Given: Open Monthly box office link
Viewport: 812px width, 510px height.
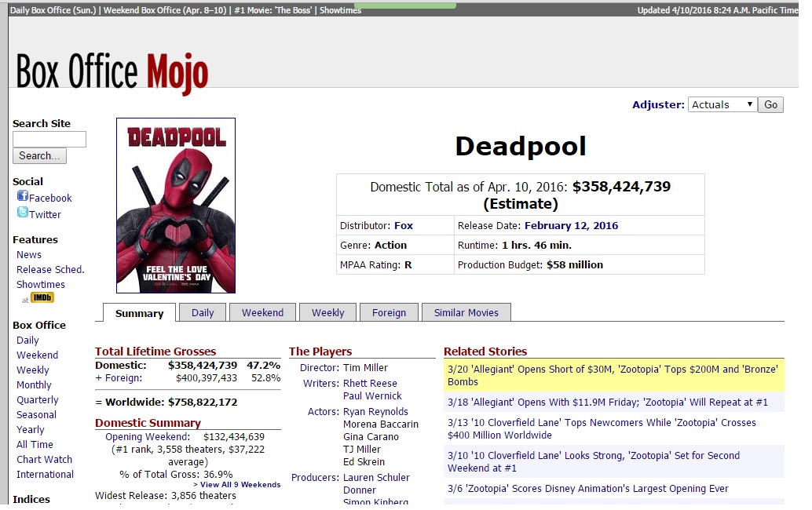Looking at the screenshot, I should coord(34,385).
